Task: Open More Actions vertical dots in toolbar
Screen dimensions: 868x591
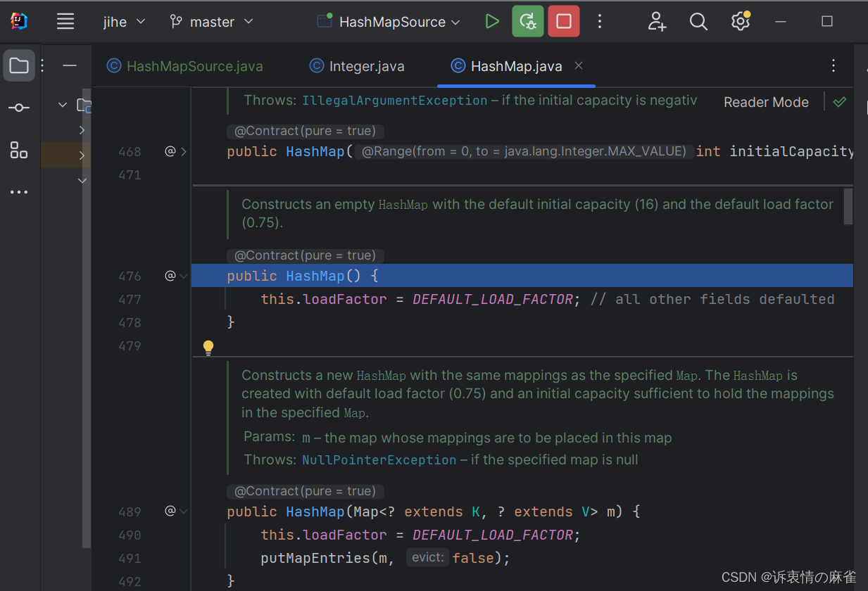Action: [600, 22]
